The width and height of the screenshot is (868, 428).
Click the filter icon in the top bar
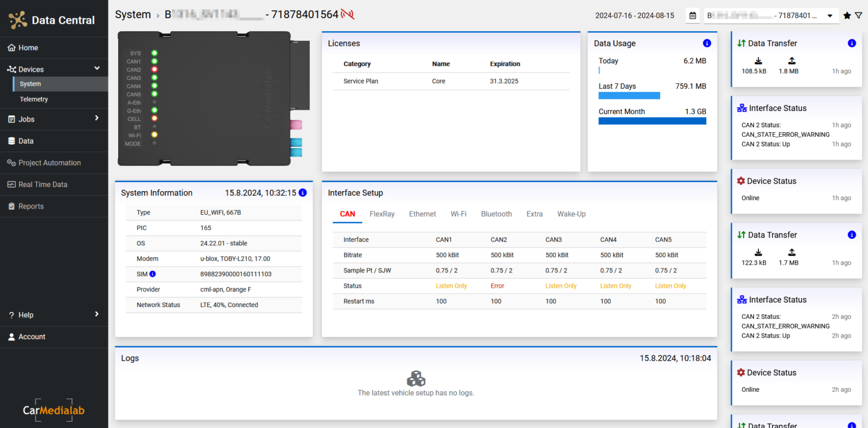pyautogui.click(x=859, y=15)
